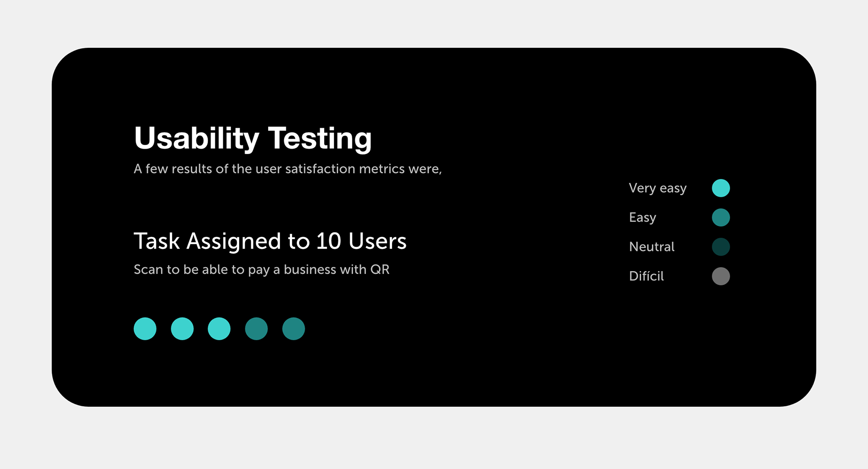Screen dimensions: 868x469
Task: Click the first bright turquoise result dot
Action: coord(145,328)
